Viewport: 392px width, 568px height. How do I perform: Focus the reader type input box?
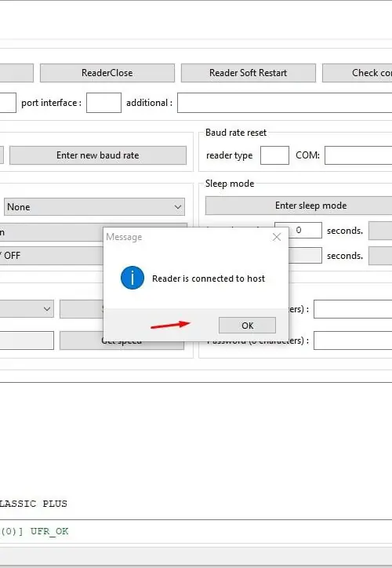(x=274, y=155)
